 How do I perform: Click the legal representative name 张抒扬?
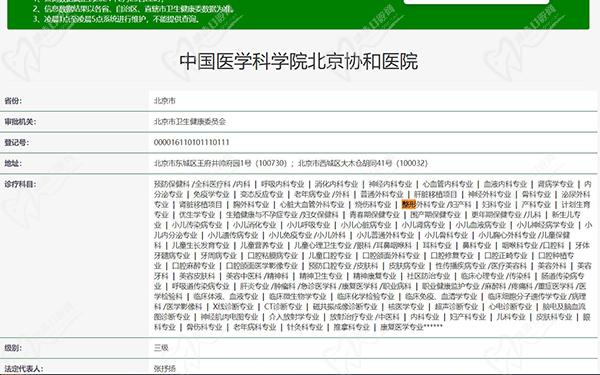point(165,368)
